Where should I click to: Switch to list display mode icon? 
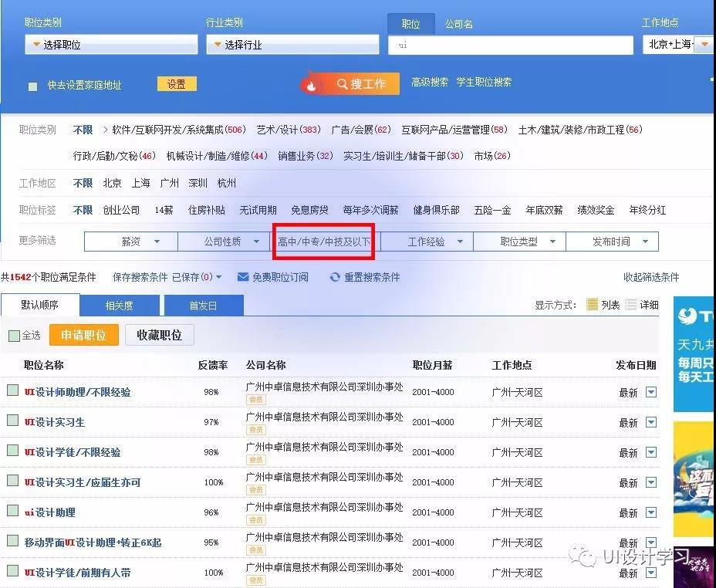[x=593, y=305]
